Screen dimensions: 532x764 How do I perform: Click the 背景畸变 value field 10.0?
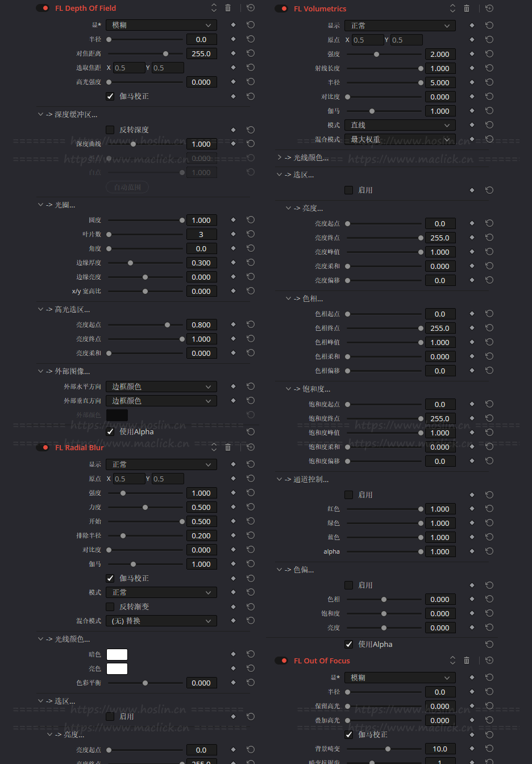coord(440,749)
